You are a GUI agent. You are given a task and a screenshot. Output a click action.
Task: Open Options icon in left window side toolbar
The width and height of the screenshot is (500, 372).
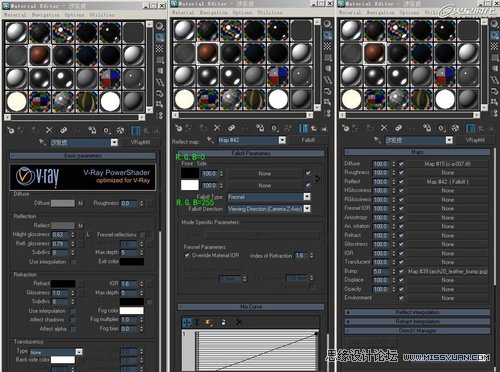pyautogui.click(x=160, y=93)
